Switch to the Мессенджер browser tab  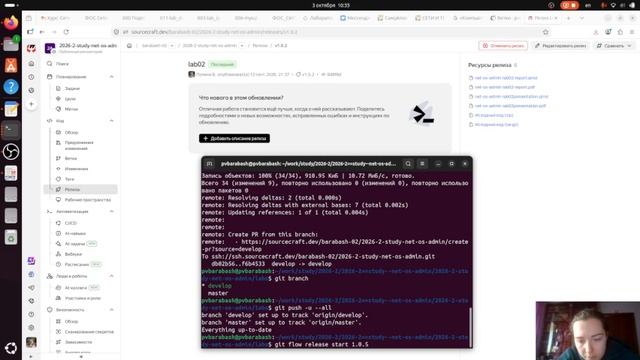pos(355,18)
